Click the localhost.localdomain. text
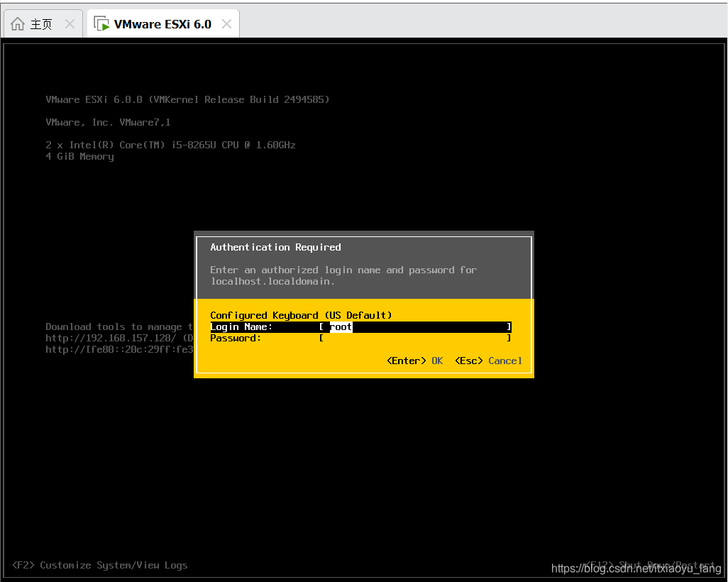Image resolution: width=728 pixels, height=582 pixels. [272, 282]
